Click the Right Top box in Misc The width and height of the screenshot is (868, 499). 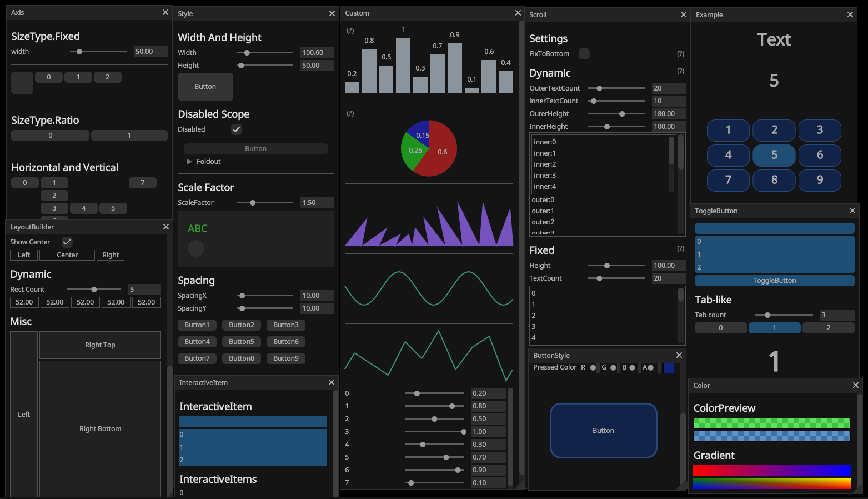pos(100,345)
